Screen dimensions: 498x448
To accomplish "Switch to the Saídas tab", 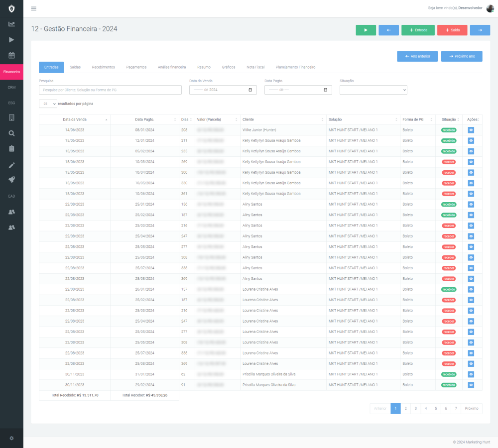I will [75, 67].
